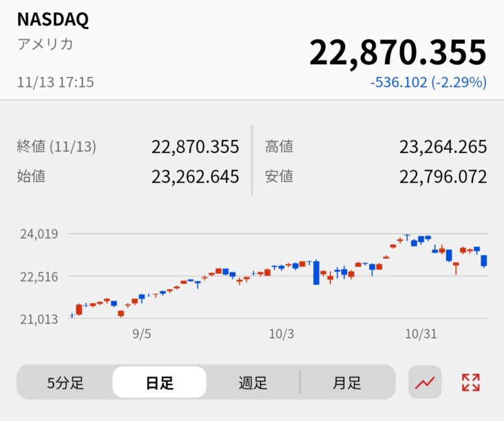Click the current price 22,870.355
Image resolution: width=504 pixels, height=421 pixels.
[x=398, y=52]
